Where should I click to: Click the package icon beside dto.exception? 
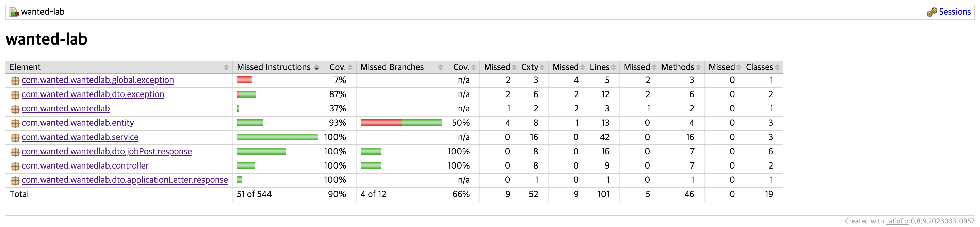point(15,94)
